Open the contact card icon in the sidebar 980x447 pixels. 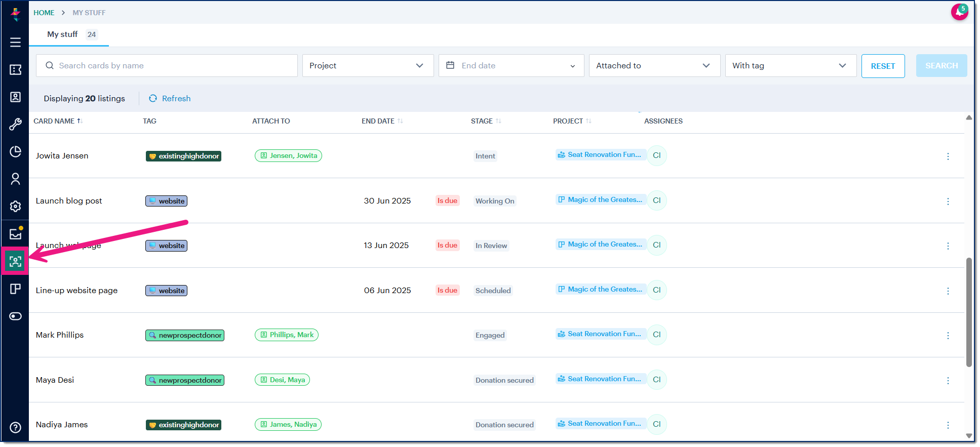point(15,97)
